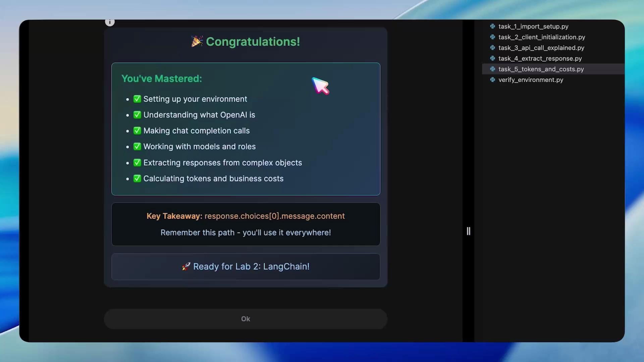
Task: Click green checkmark beside Extracting responses from complex objects
Action: coord(137,163)
